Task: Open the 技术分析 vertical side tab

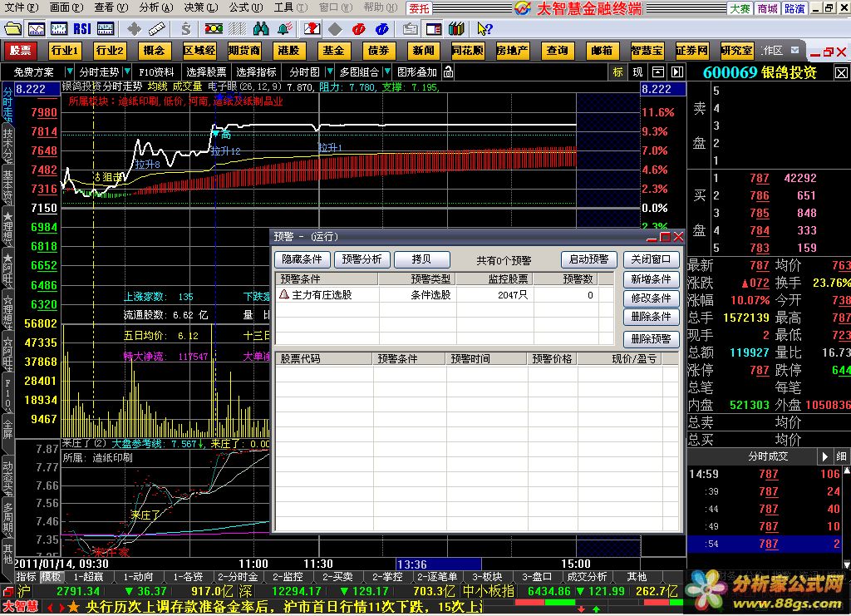Action: click(7, 147)
